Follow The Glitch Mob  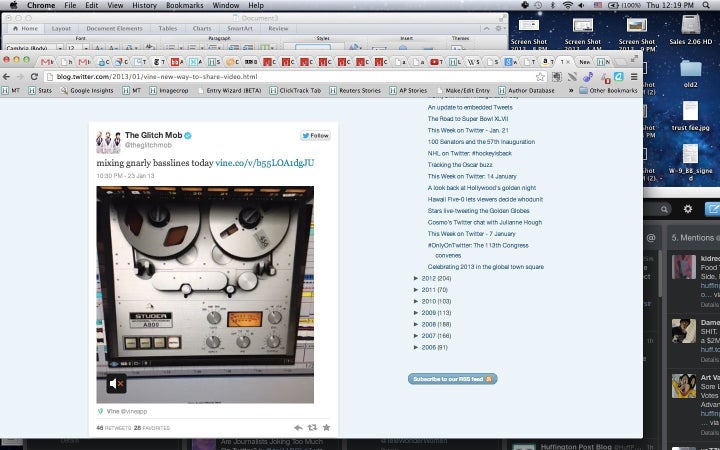pos(315,135)
